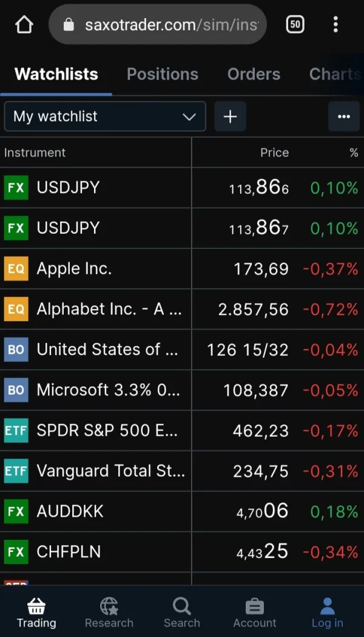Open Research from the bottom navigation
The height and width of the screenshot is (637, 364).
click(x=109, y=612)
